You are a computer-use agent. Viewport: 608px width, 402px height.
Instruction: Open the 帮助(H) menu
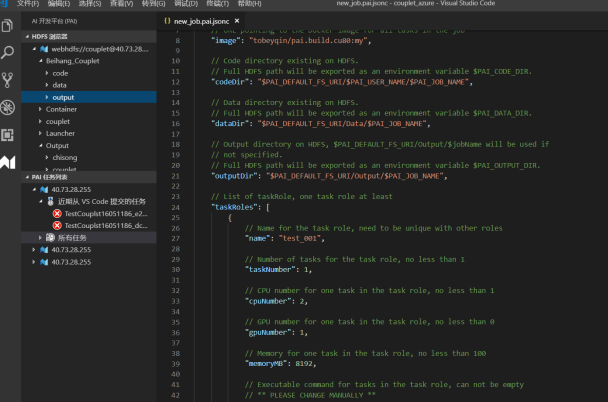tap(249, 3)
